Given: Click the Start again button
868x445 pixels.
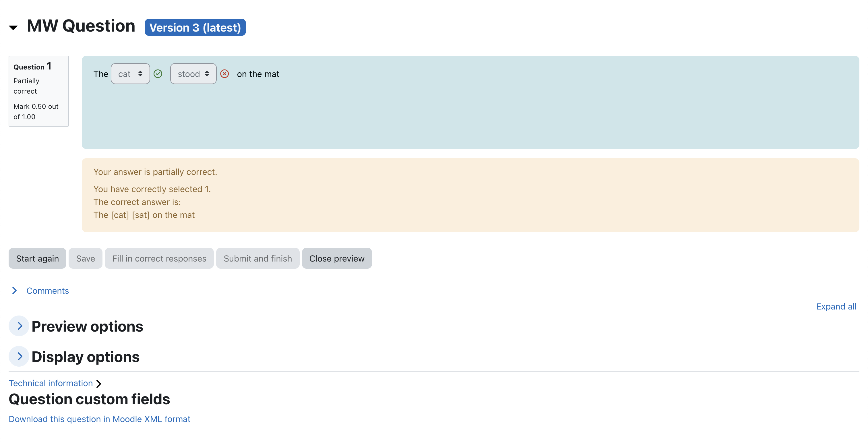Looking at the screenshot, I should tap(37, 259).
